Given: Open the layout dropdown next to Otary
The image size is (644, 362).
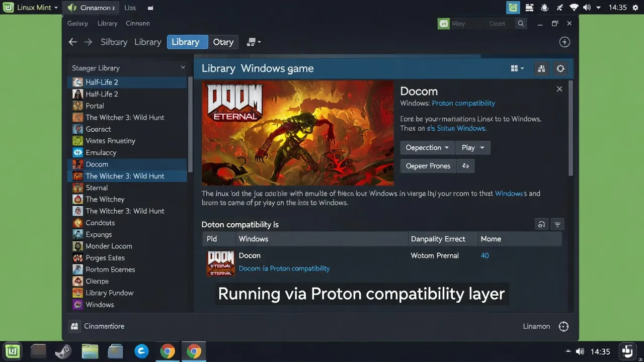Looking at the screenshot, I should 254,42.
